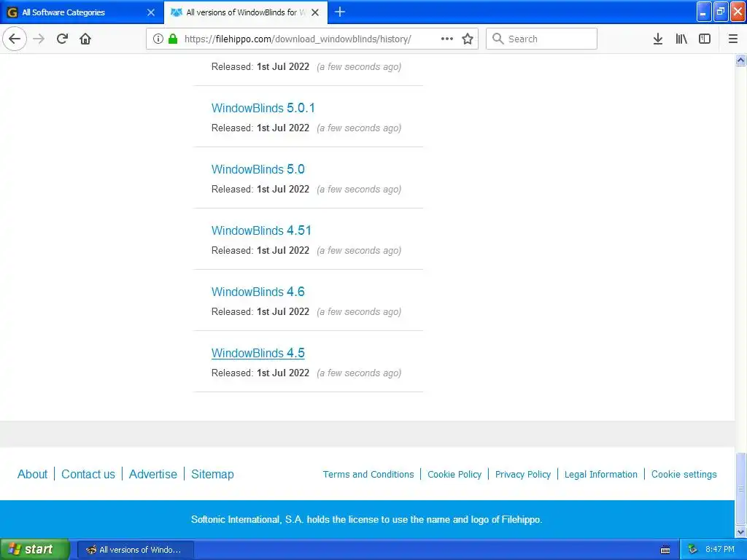
Task: Click the keyboard icon in system tray
Action: click(x=665, y=550)
